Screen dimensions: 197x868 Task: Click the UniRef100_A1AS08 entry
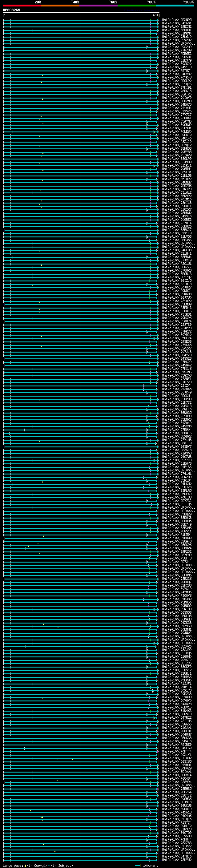[x=177, y=453]
